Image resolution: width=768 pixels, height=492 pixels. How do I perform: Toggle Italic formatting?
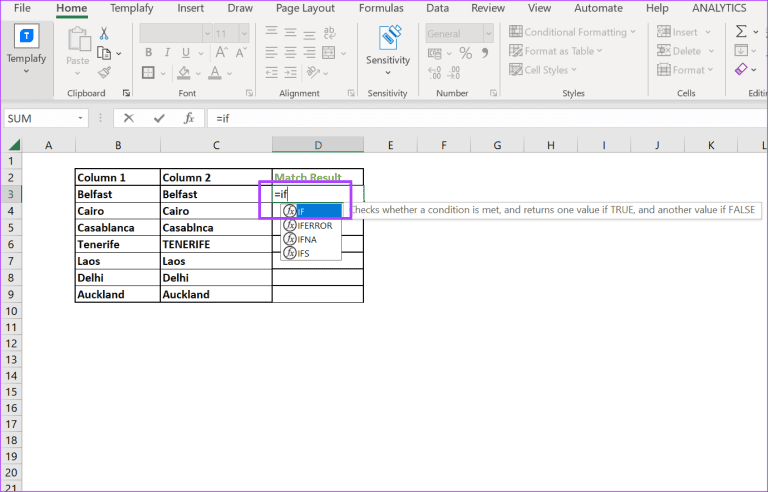click(x=165, y=52)
